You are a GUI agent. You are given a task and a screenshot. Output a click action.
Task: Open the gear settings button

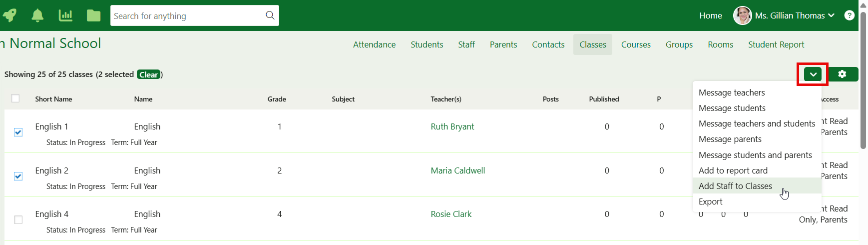[842, 74]
